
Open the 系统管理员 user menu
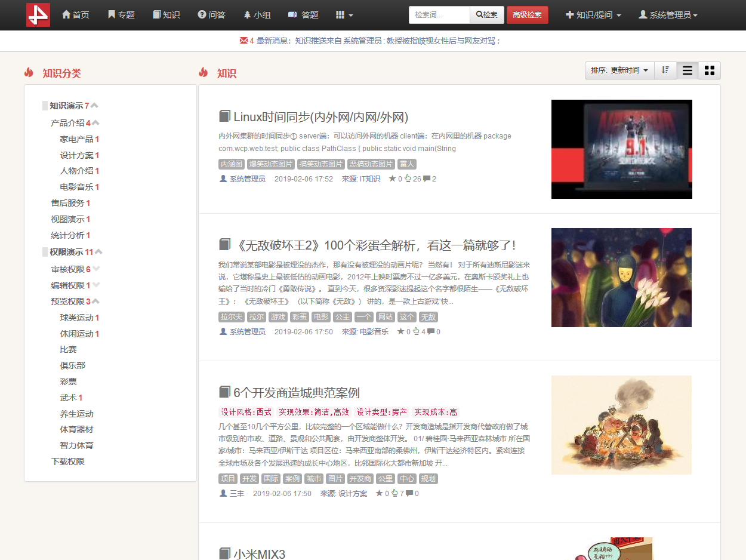[668, 15]
